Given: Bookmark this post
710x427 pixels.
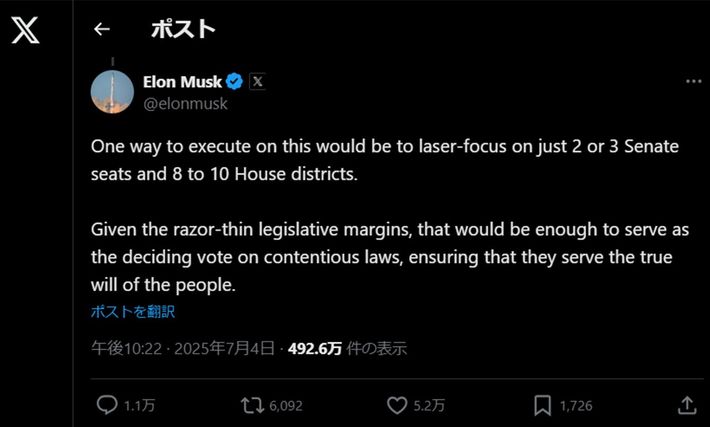Looking at the screenshot, I should (x=542, y=405).
